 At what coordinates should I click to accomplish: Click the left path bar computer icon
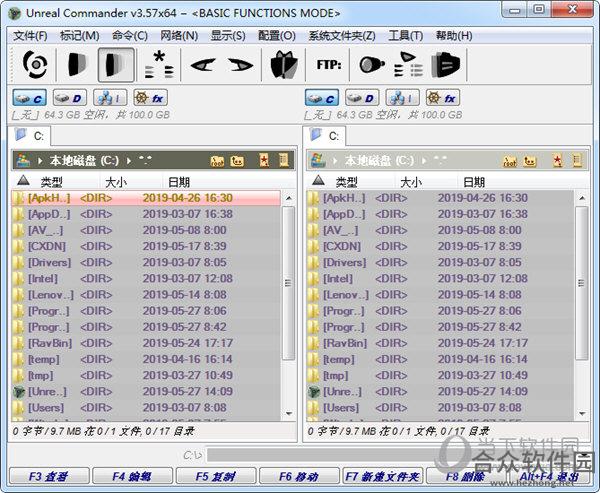(24, 160)
